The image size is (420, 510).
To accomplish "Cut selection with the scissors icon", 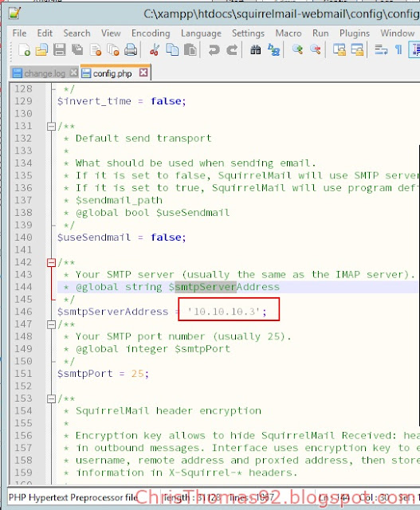I will [154, 49].
